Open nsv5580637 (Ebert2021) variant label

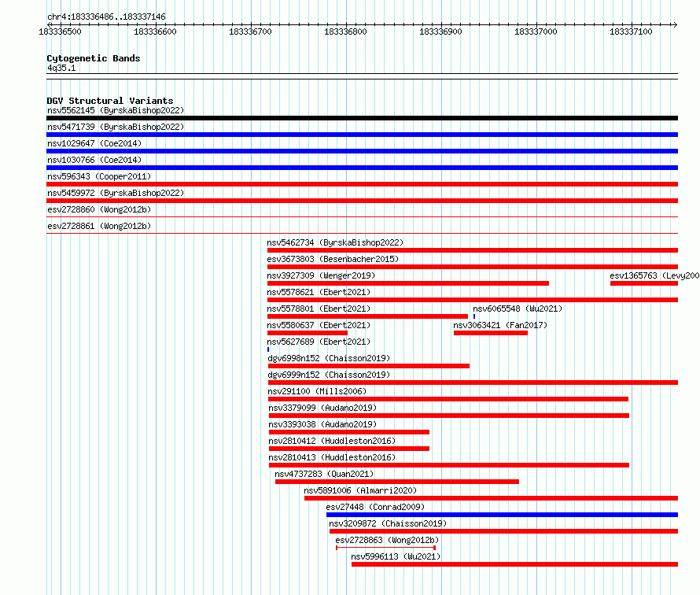pos(319,325)
